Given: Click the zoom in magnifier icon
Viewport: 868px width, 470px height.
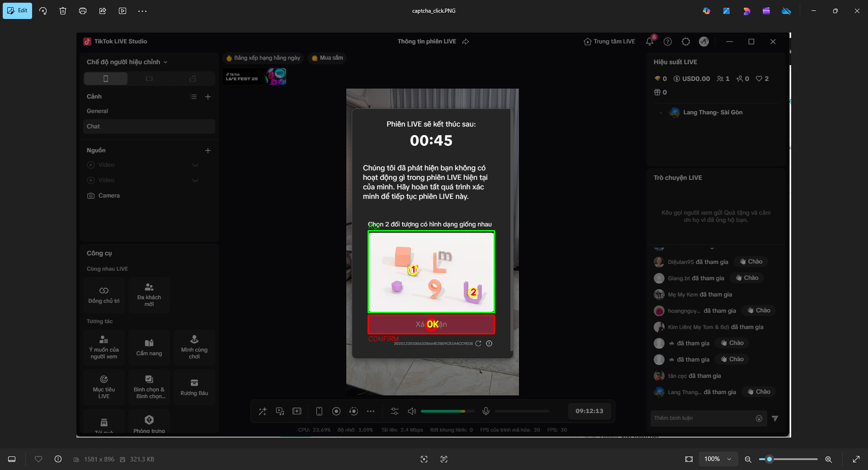Looking at the screenshot, I should pos(828,459).
